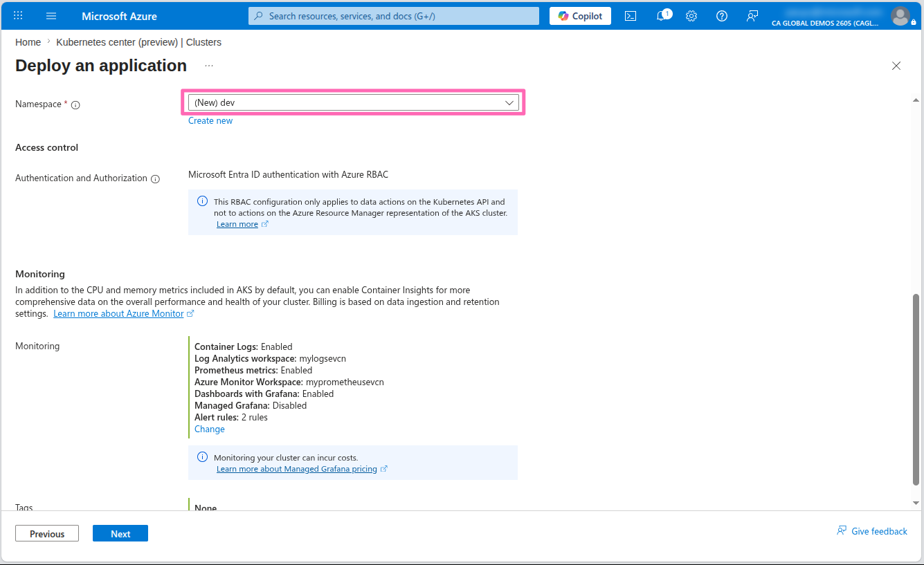Click the page vertical scrollbar thumb

tap(916, 389)
